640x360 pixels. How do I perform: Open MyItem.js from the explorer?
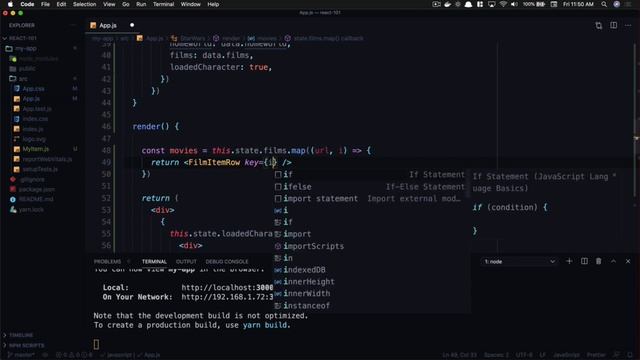click(36, 149)
